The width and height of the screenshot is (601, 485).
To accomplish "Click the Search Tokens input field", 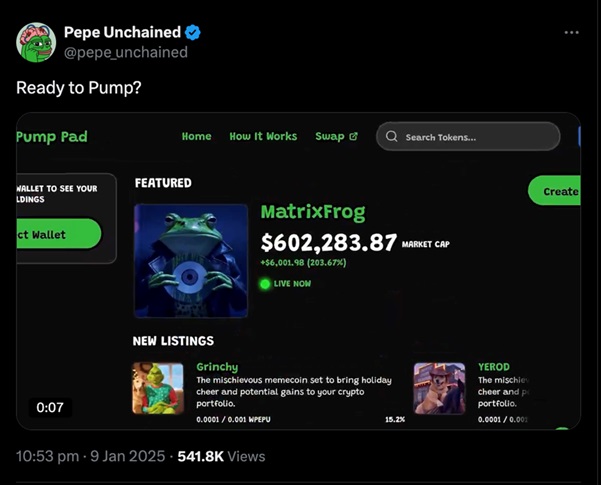I will 475,137.
